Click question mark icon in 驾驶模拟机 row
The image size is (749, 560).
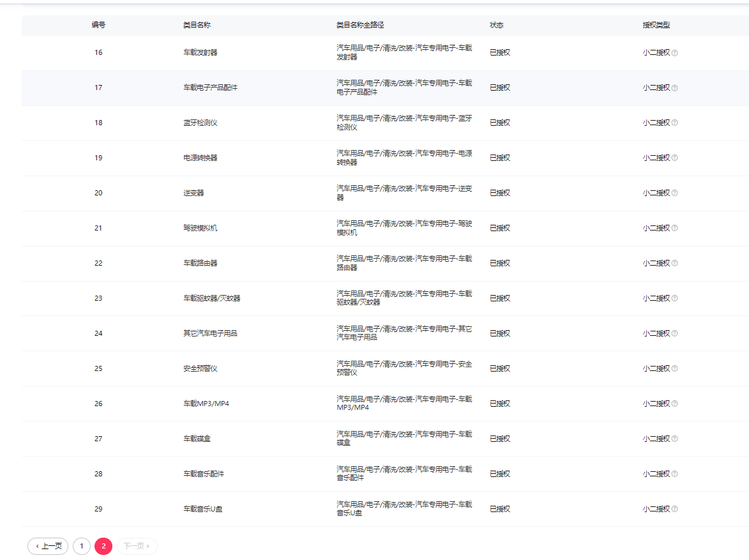click(x=674, y=229)
